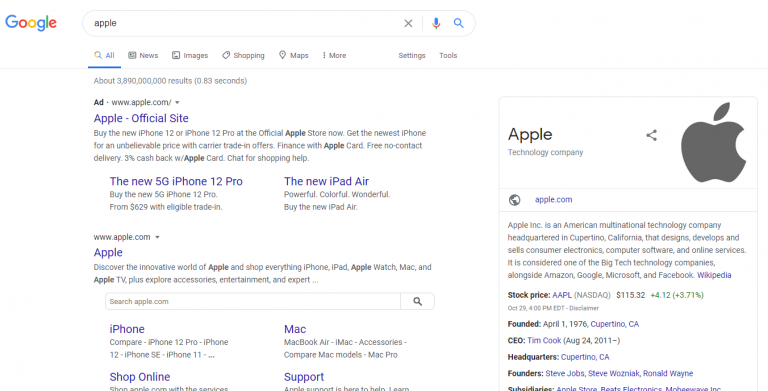Viewport: 768px width, 391px height.
Task: Open the iPhone sitelink
Action: coord(127,329)
